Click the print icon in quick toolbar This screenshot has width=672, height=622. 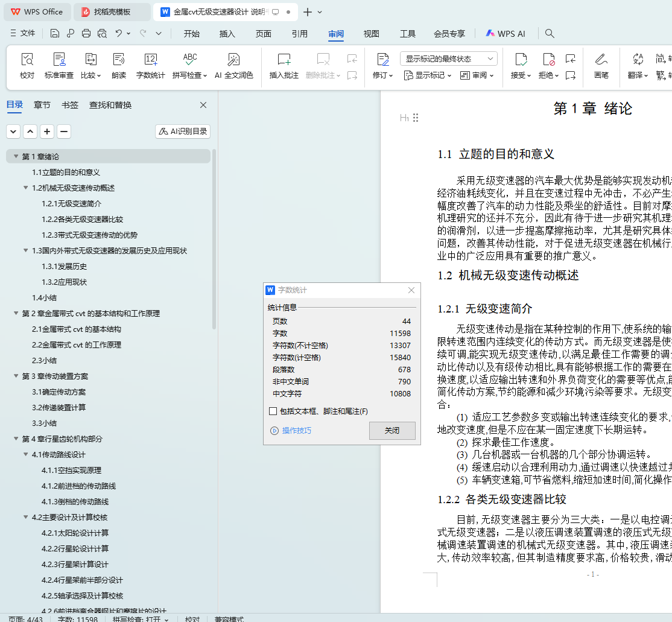86,33
